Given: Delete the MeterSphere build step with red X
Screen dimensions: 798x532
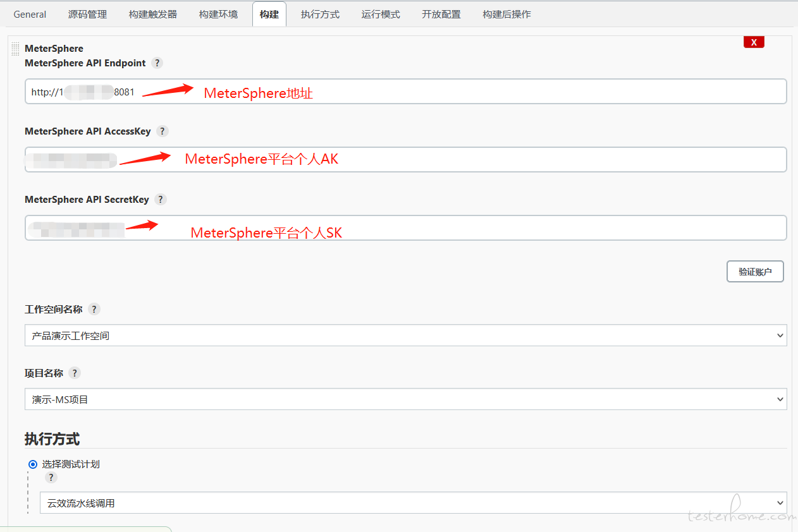Looking at the screenshot, I should [x=754, y=42].
